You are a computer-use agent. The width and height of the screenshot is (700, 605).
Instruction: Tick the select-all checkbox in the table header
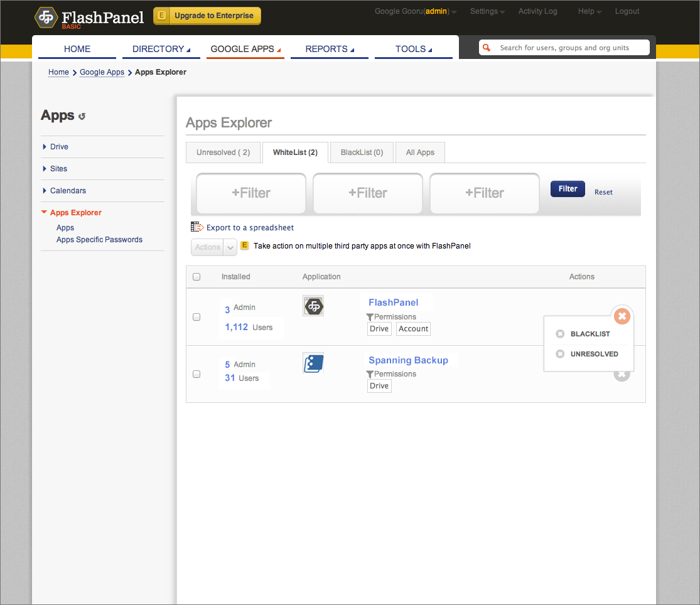pos(197,277)
